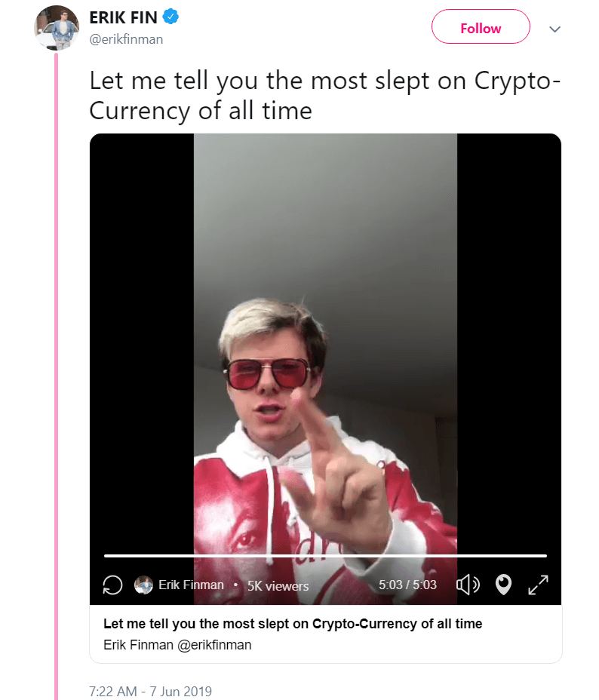Open the @erikfinman handle link

126,39
